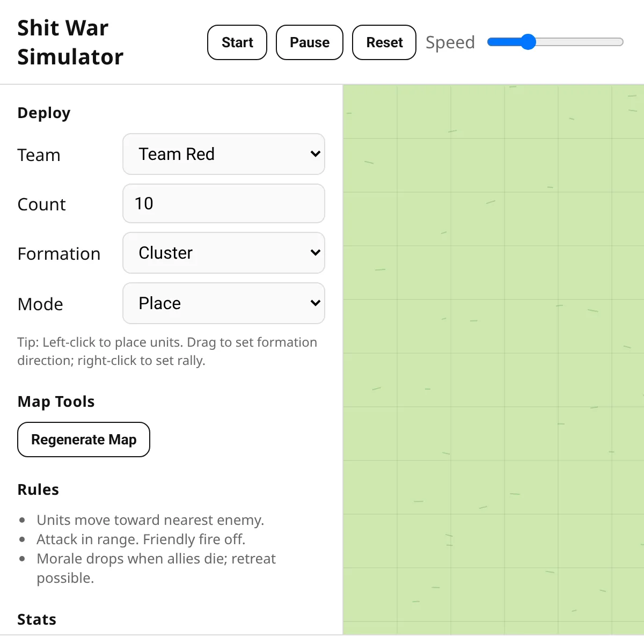Click the Rules section heading

tap(38, 489)
